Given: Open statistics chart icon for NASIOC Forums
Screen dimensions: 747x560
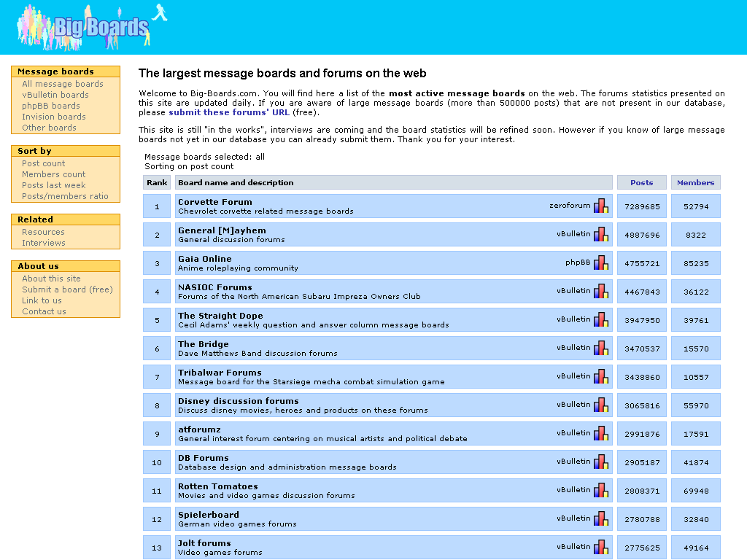Looking at the screenshot, I should (601, 291).
